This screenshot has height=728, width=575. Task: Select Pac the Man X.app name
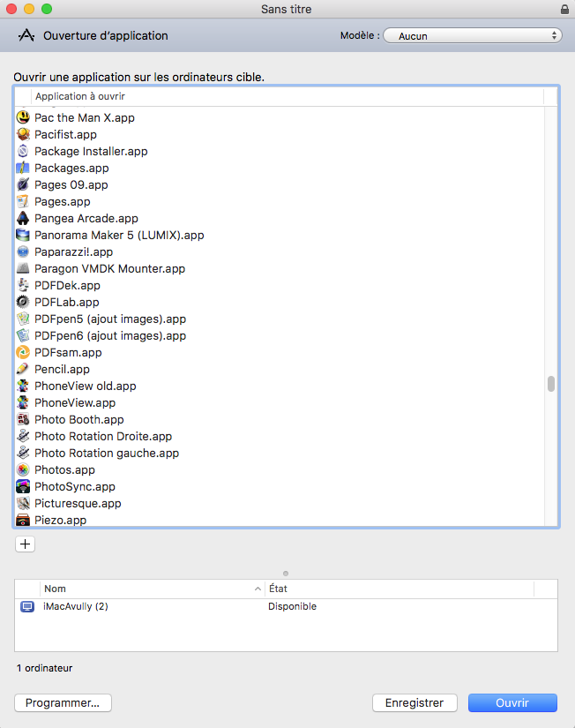85,118
